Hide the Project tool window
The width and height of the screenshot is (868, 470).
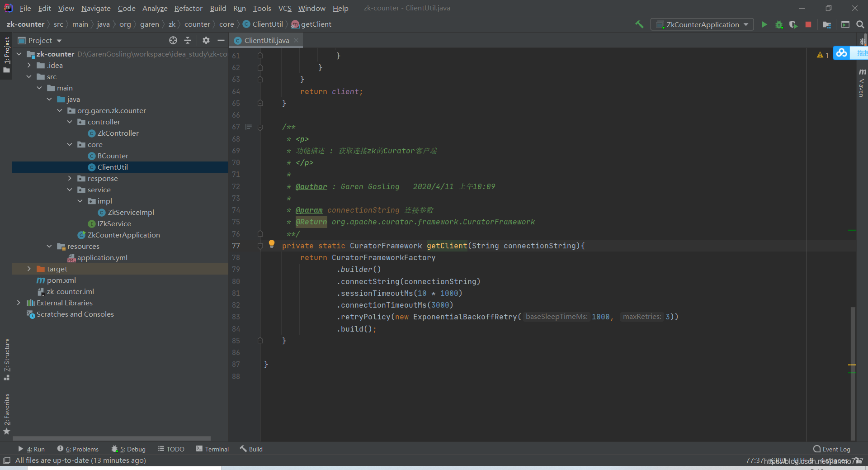pyautogui.click(x=221, y=40)
